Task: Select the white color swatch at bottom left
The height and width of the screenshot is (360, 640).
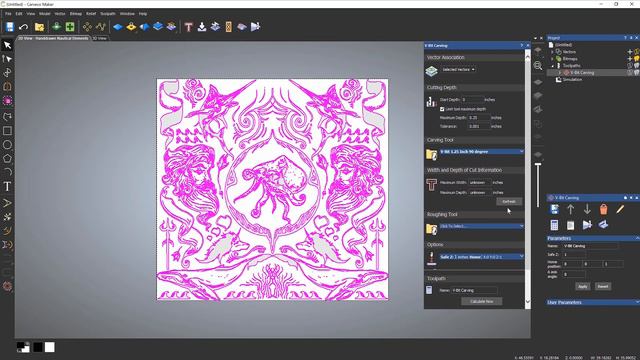Action: [49, 347]
